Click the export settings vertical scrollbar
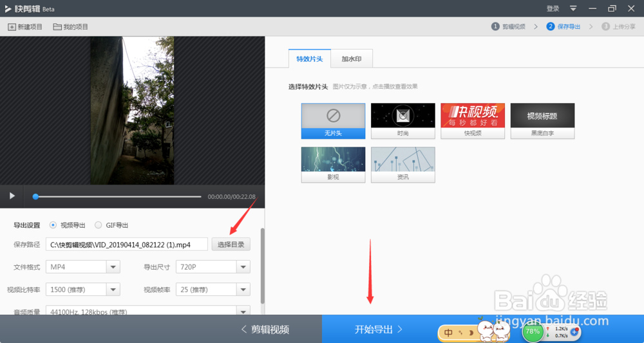Image resolution: width=644 pixels, height=343 pixels. [263, 266]
